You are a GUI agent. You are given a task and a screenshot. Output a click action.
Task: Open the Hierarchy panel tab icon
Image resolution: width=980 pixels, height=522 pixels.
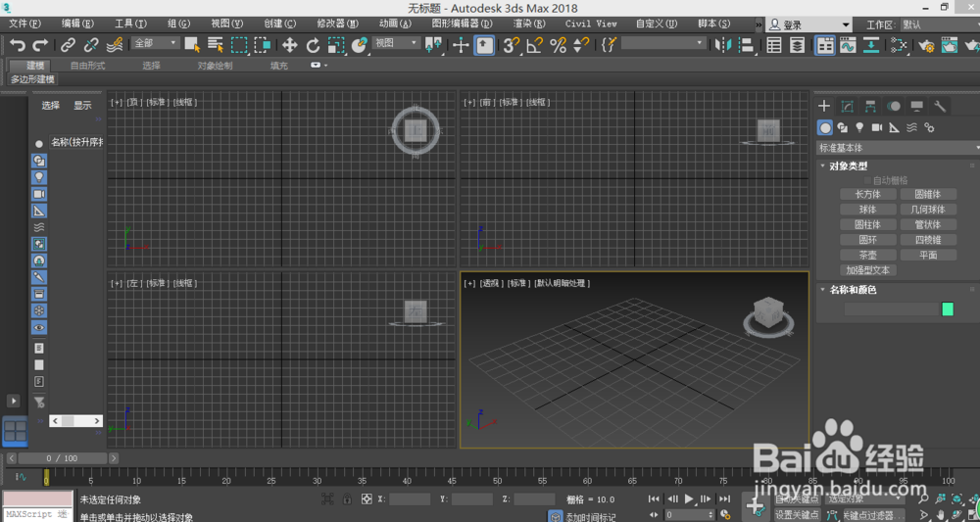coord(870,106)
